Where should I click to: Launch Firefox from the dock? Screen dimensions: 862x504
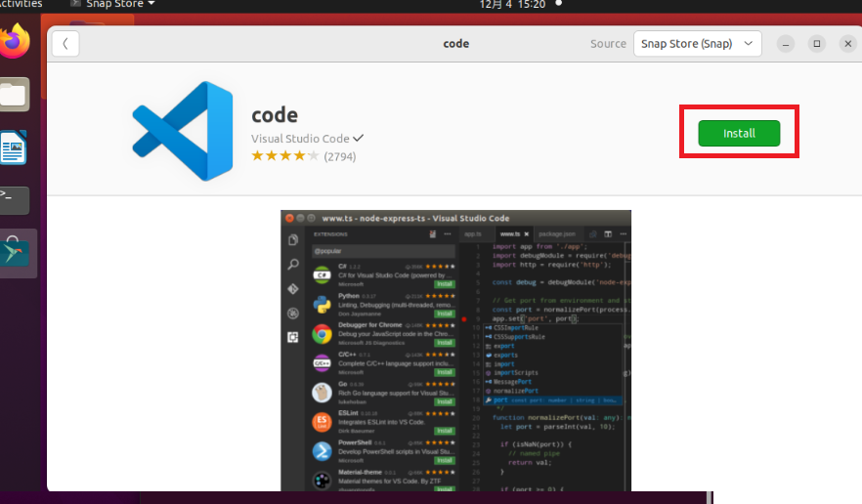(x=15, y=41)
